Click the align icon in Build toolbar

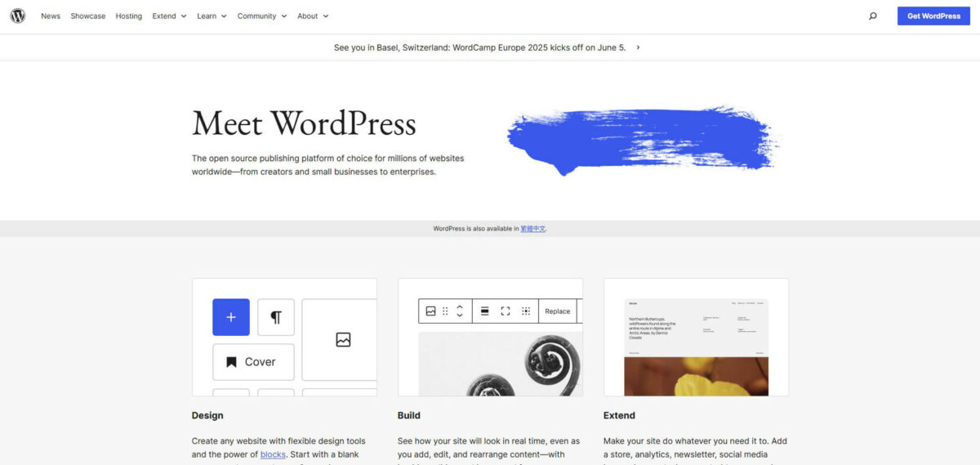pyautogui.click(x=484, y=311)
